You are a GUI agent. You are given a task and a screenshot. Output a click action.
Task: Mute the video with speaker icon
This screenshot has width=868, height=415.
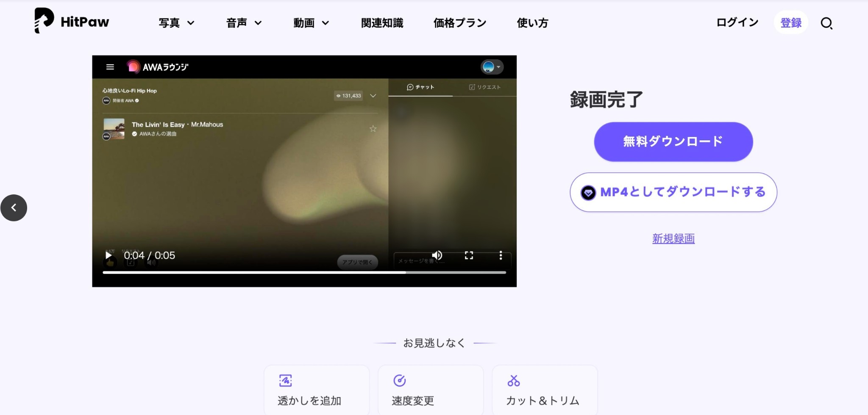(x=437, y=255)
